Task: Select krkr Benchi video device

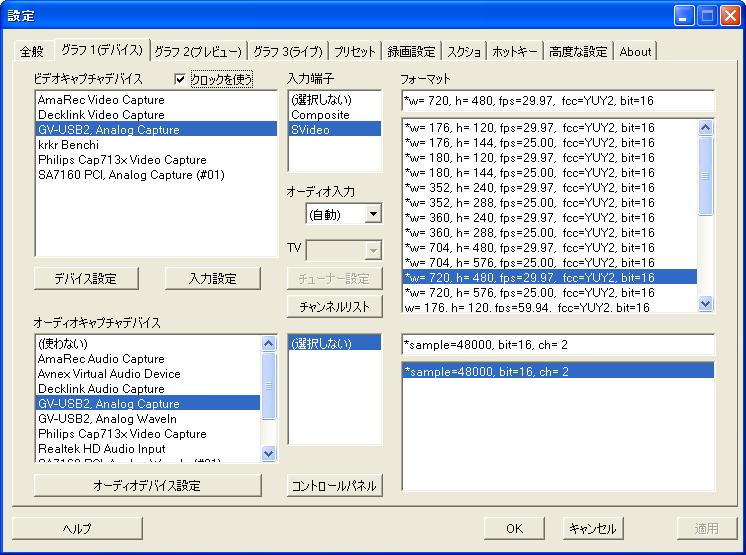Action: (x=157, y=145)
